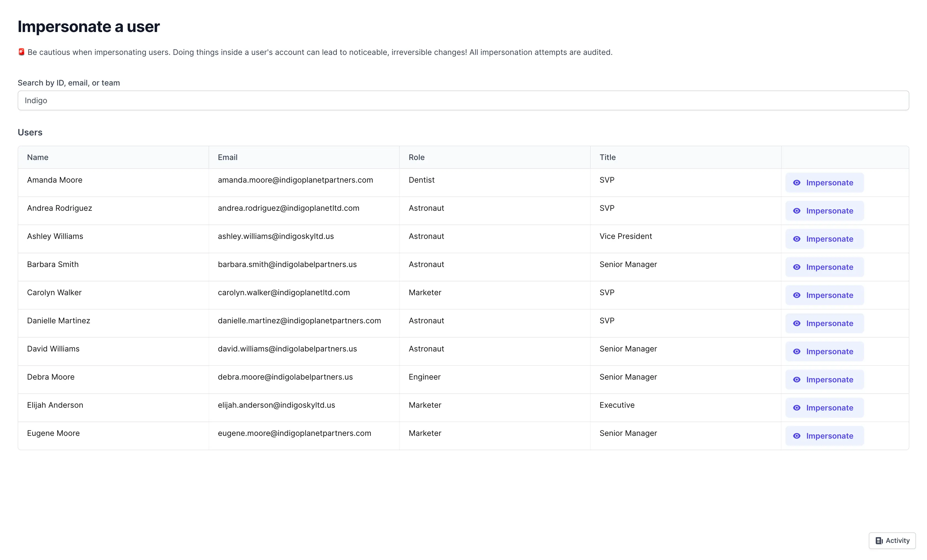927x560 pixels.
Task: Click email elijah.anderson@indigoskyltd.us
Action: pos(276,405)
